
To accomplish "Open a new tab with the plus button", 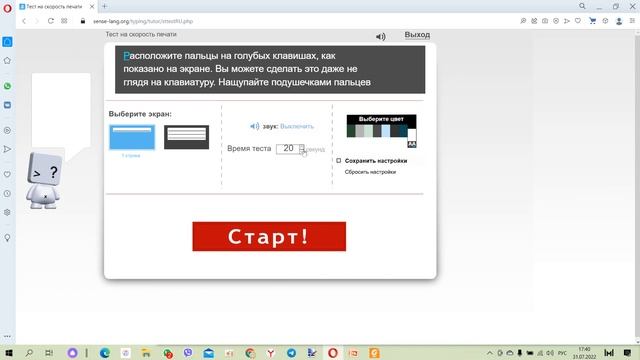I will coord(104,6).
